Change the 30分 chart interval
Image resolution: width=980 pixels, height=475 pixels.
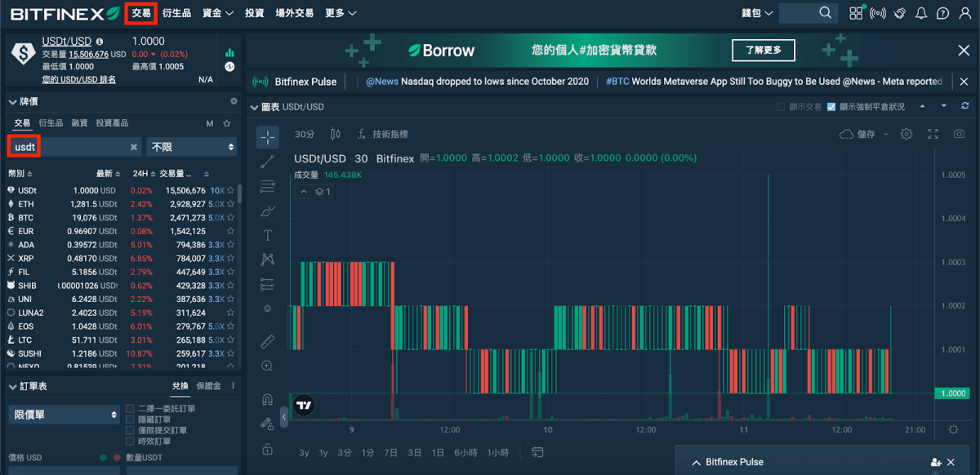pos(305,134)
